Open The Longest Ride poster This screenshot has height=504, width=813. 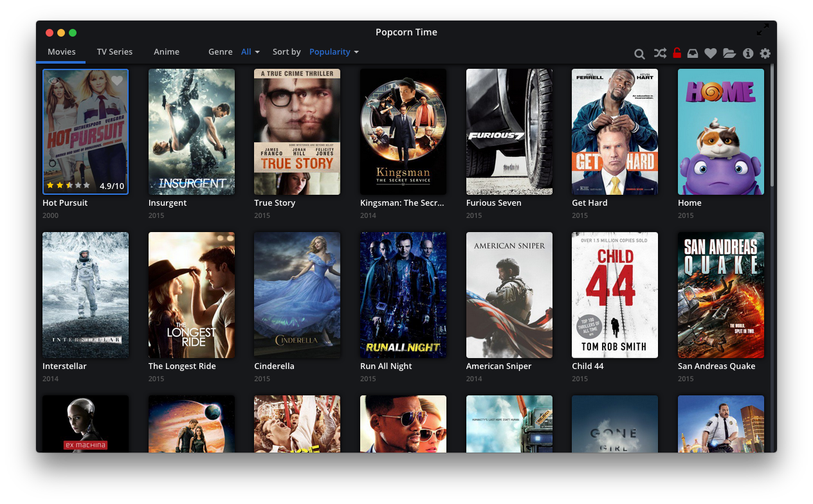coord(192,295)
